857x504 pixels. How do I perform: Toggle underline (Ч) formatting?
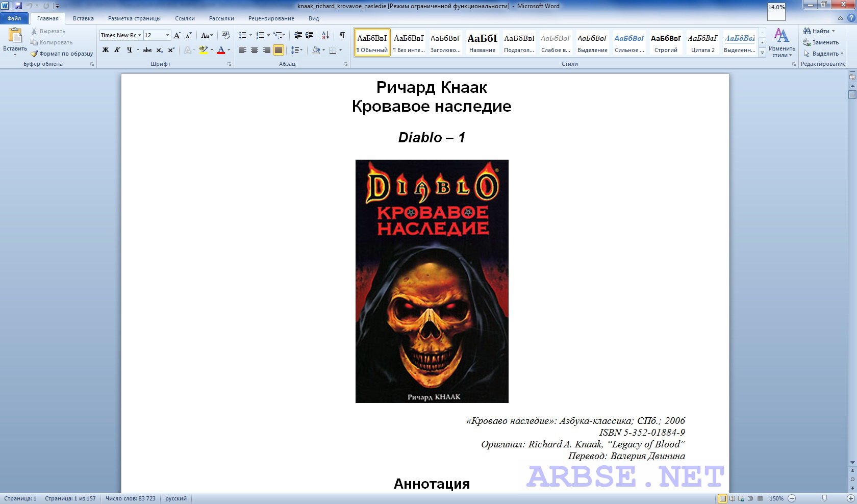129,50
